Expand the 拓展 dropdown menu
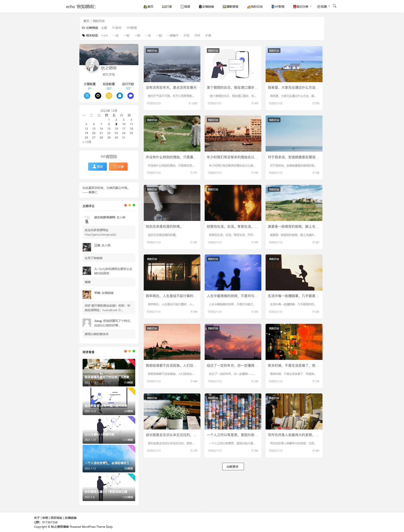The height and width of the screenshot is (532, 404). pos(323,7)
